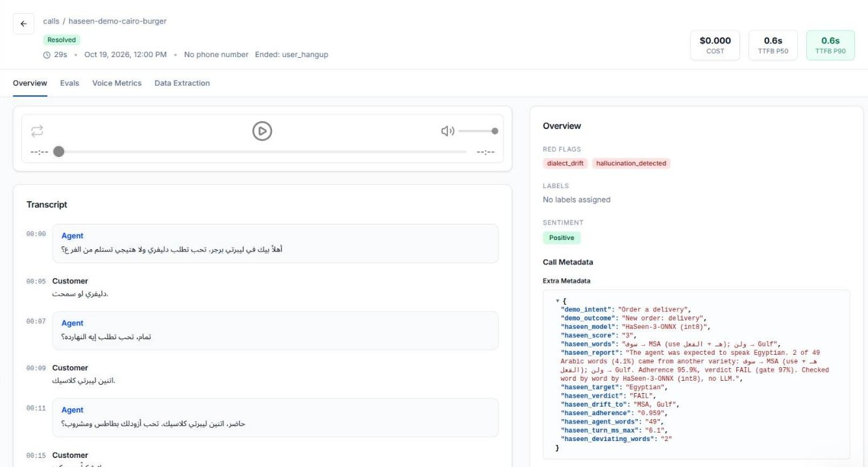The width and height of the screenshot is (868, 467).
Task: Toggle the audio loop icon
Action: (x=37, y=131)
